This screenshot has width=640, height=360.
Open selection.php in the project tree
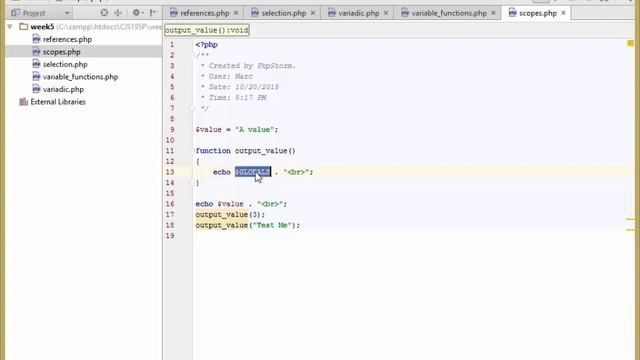[x=65, y=64]
